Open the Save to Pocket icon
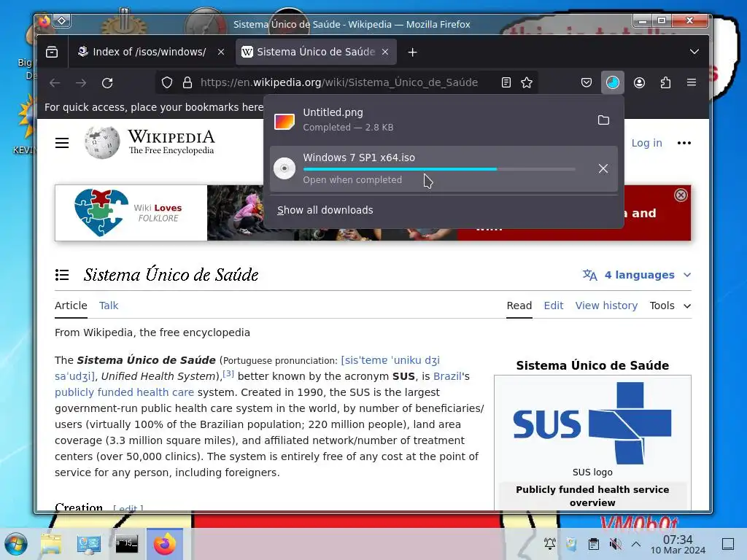The height and width of the screenshot is (560, 747). (587, 83)
